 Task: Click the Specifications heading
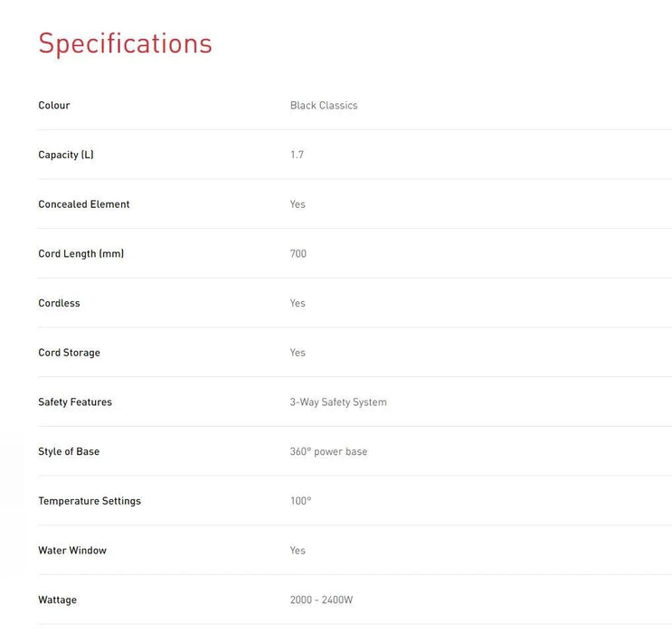click(x=125, y=43)
